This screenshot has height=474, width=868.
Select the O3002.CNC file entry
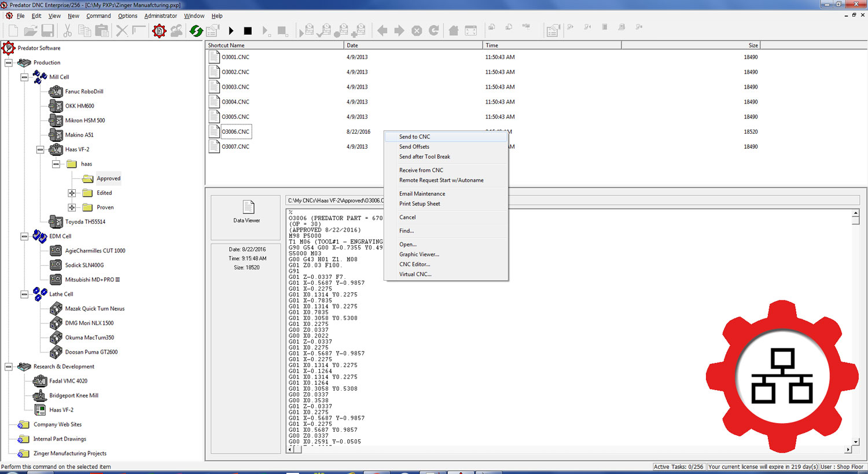click(x=235, y=72)
